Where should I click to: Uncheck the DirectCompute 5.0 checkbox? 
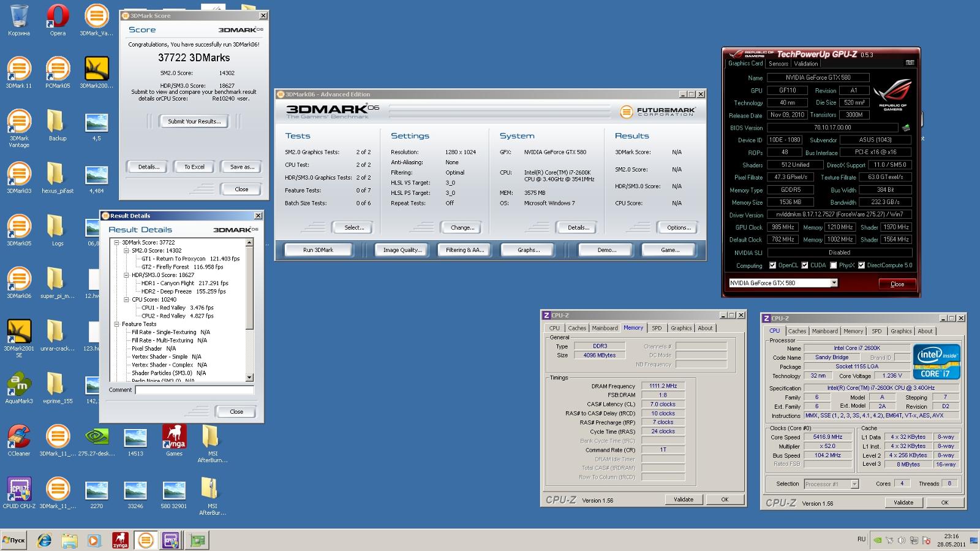[x=861, y=265]
